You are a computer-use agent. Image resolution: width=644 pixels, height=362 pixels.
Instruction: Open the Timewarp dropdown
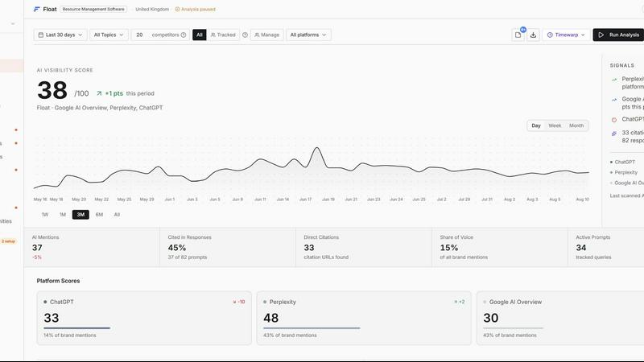pyautogui.click(x=566, y=35)
